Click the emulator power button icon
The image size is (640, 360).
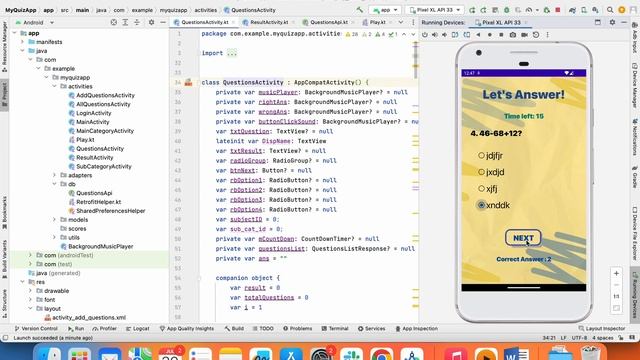pos(425,35)
